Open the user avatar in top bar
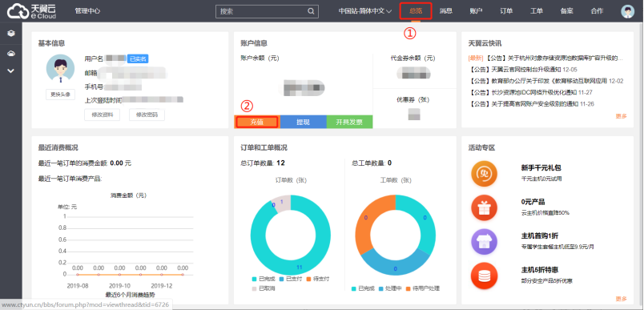644x310 pixels. click(x=627, y=11)
